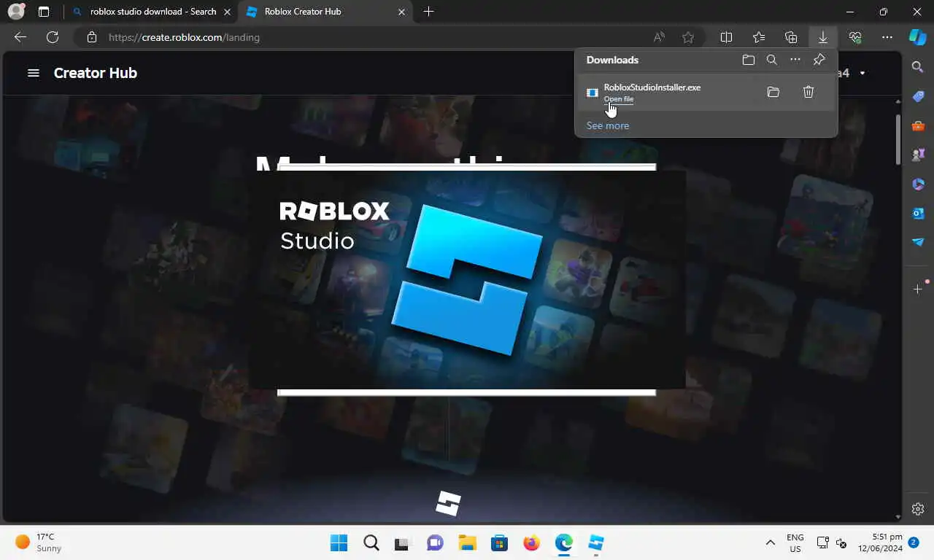Open File Explorer from taskbar
The height and width of the screenshot is (560, 934).
(467, 543)
